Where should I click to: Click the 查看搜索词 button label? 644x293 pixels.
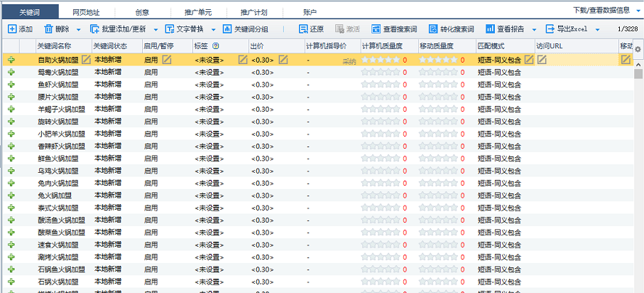click(400, 29)
